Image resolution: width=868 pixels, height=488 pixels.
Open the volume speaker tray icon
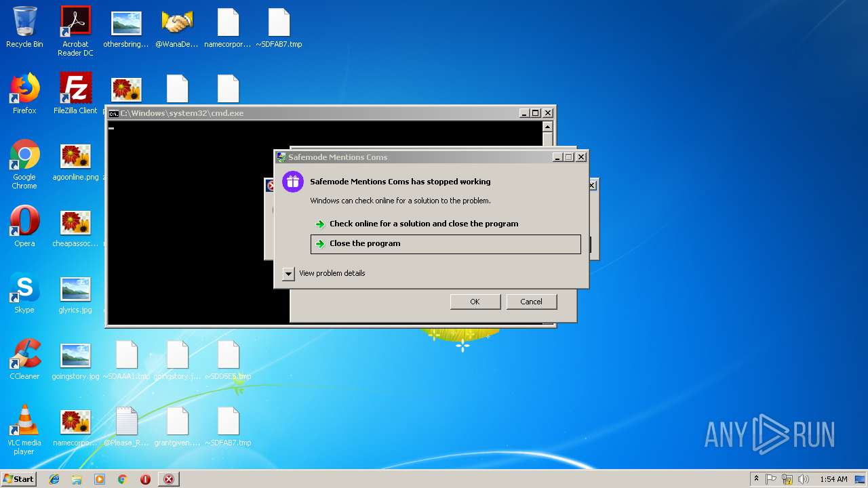[804, 479]
